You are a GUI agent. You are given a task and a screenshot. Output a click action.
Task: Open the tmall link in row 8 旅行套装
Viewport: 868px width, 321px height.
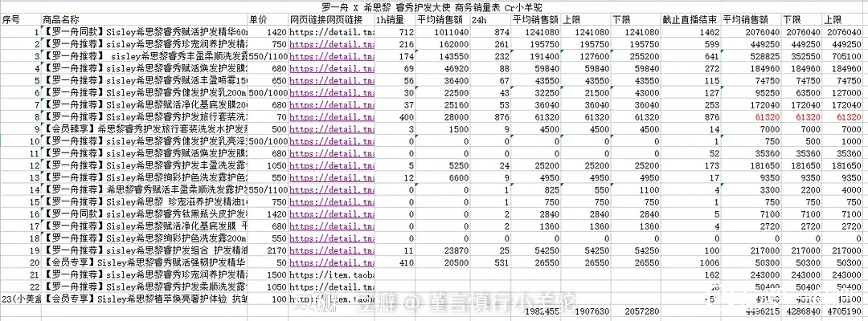[331, 117]
